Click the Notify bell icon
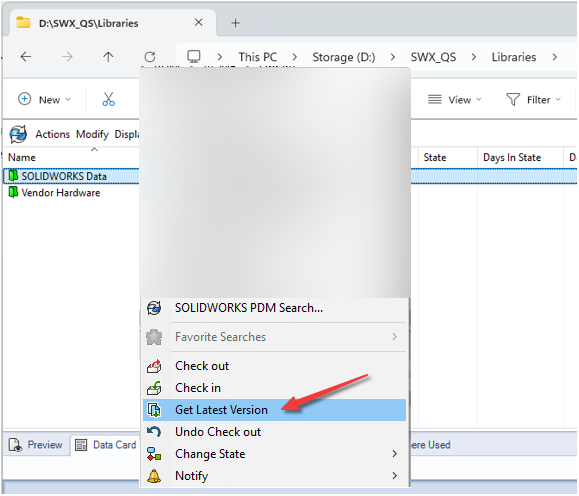The height and width of the screenshot is (496, 579). [154, 476]
